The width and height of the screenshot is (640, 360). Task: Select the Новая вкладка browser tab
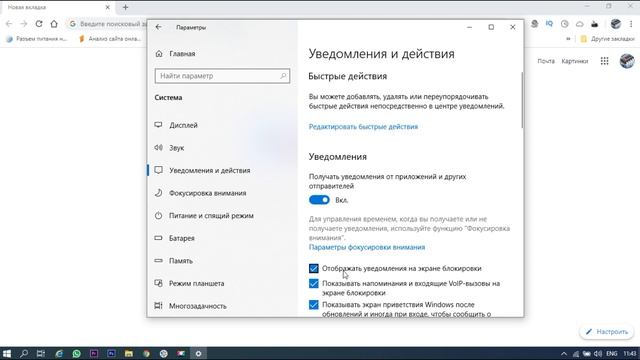click(57, 7)
